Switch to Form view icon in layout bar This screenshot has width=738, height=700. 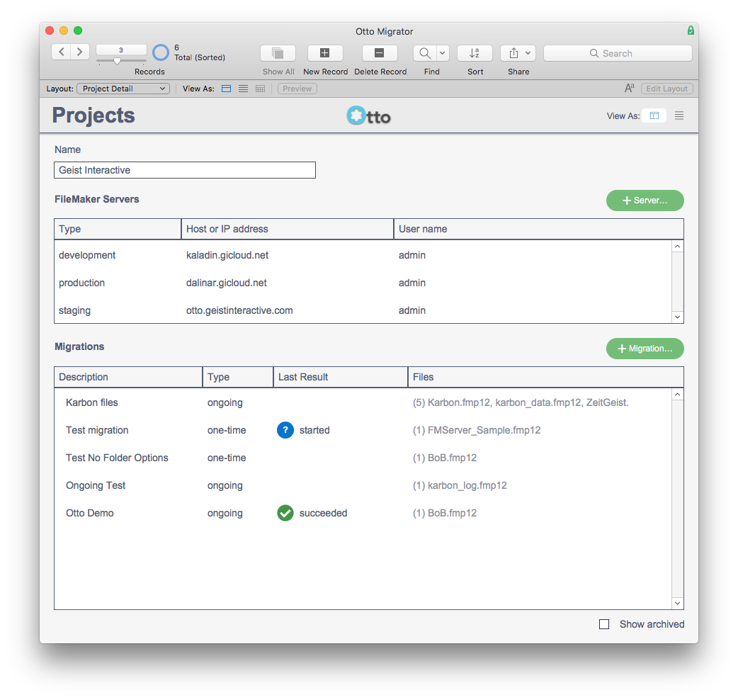pyautogui.click(x=227, y=89)
